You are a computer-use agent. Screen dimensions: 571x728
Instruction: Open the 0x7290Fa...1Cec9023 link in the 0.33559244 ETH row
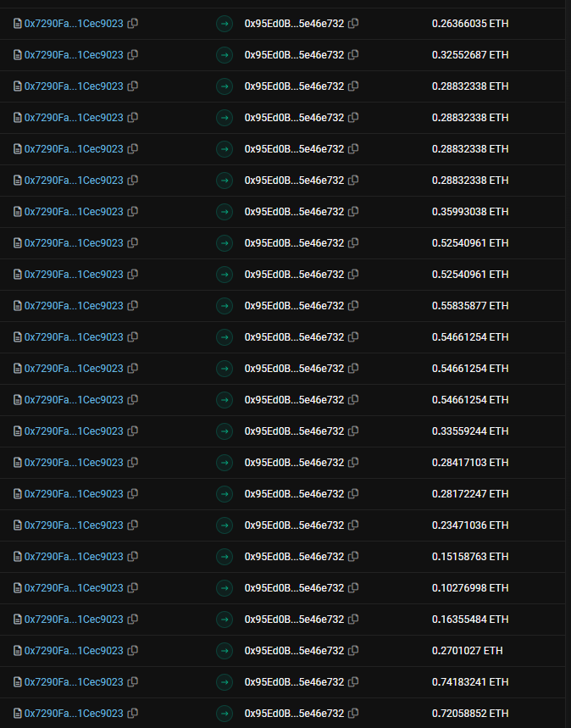74,431
